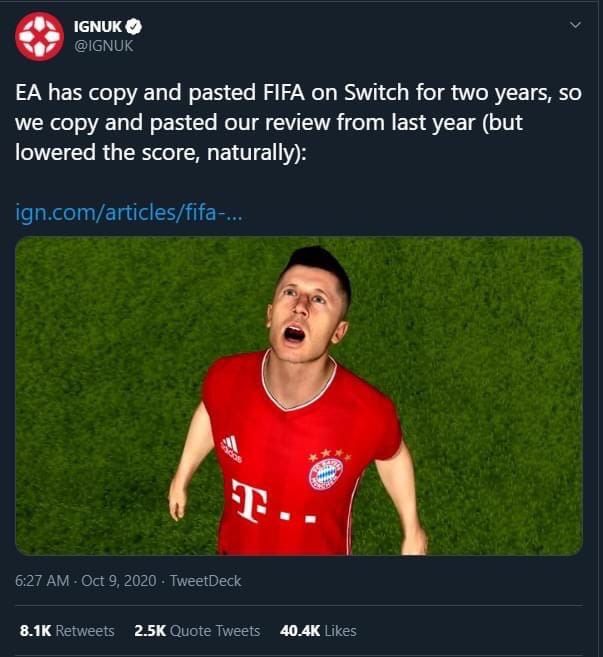
Task: Open the attached FIFA player image
Action: tap(298, 395)
